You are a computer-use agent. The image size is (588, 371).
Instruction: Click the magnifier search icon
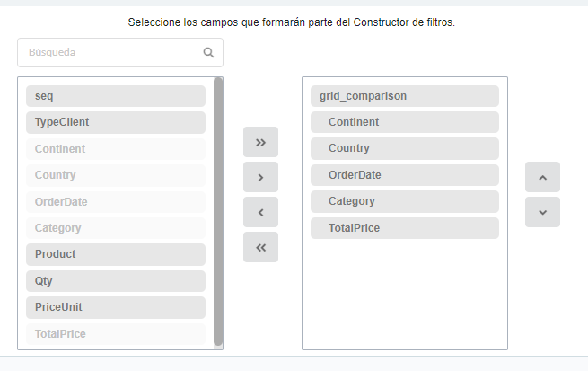point(208,52)
